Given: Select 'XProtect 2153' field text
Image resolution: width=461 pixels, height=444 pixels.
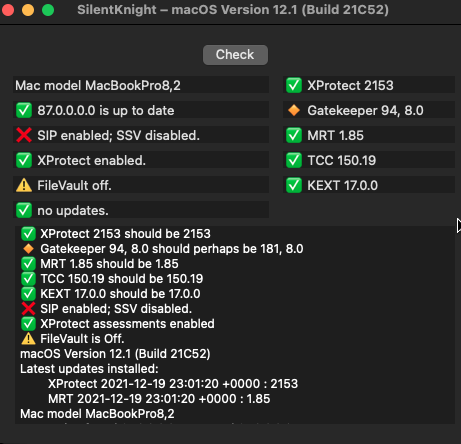Looking at the screenshot, I should [x=350, y=85].
